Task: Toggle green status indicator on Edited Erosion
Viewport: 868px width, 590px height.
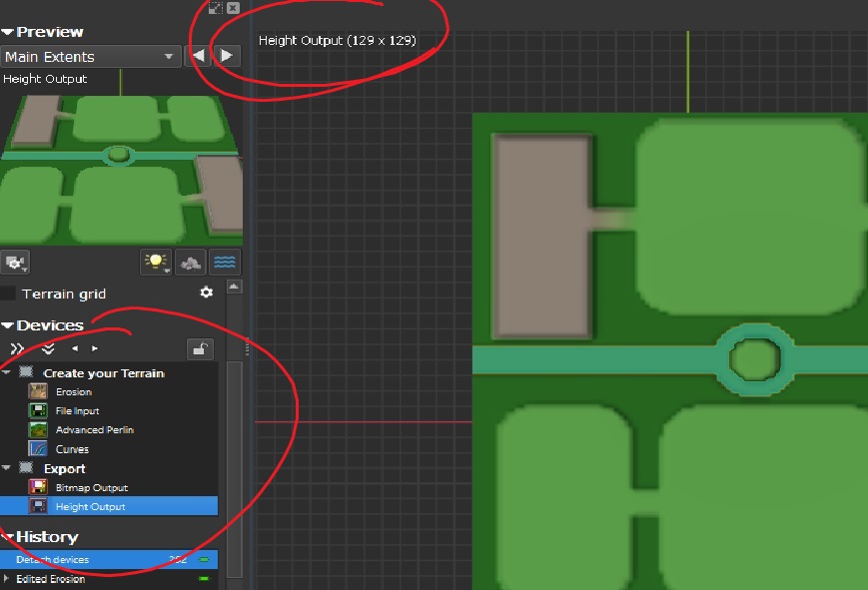Action: pos(205,579)
